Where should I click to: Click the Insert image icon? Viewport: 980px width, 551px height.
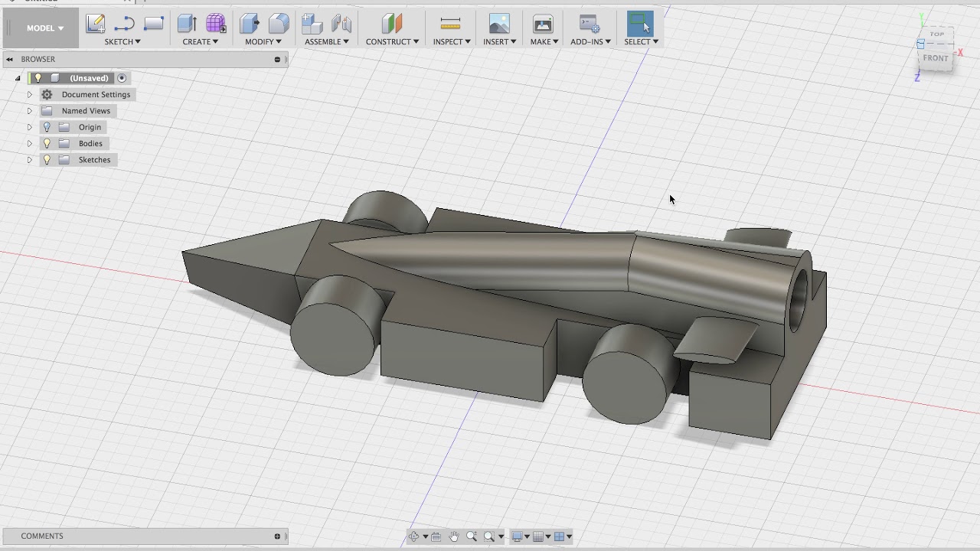click(x=499, y=24)
